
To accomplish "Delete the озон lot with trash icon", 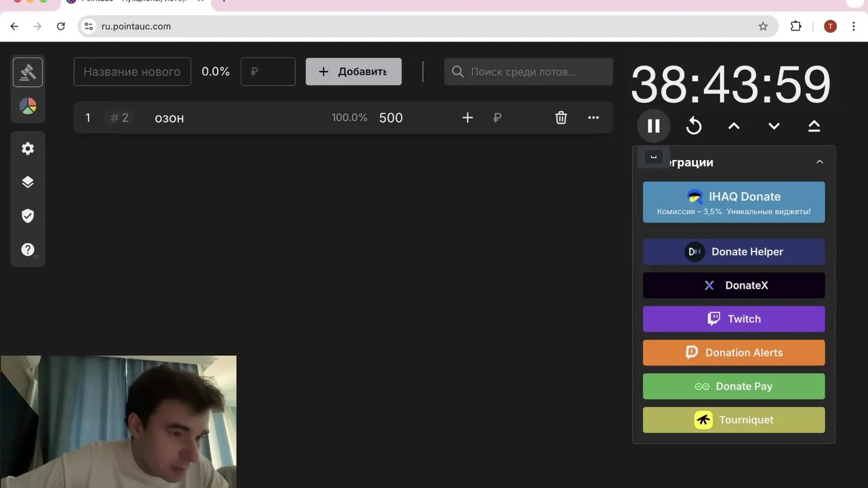I will click(x=561, y=118).
